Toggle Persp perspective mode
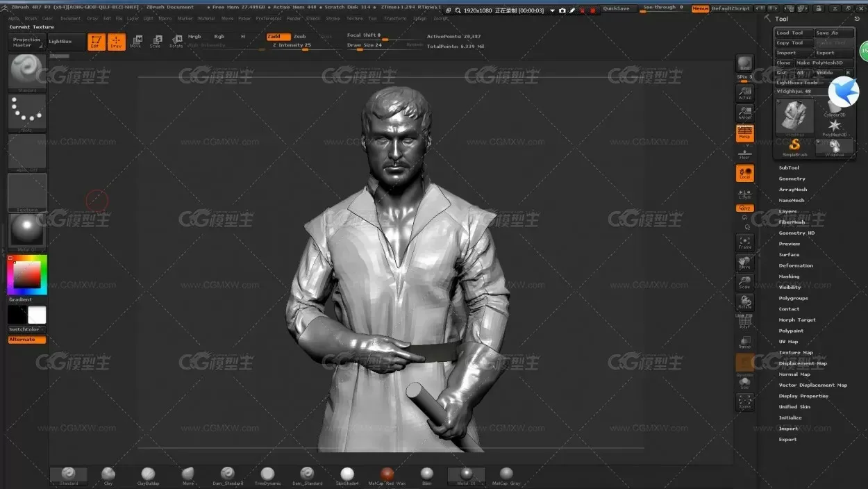868x489 pixels. [x=744, y=133]
